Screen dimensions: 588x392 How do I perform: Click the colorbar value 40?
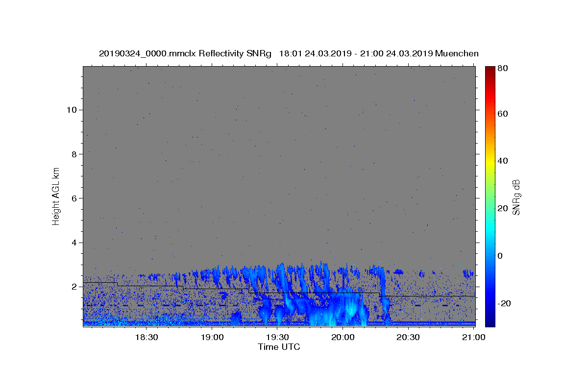pos(503,161)
